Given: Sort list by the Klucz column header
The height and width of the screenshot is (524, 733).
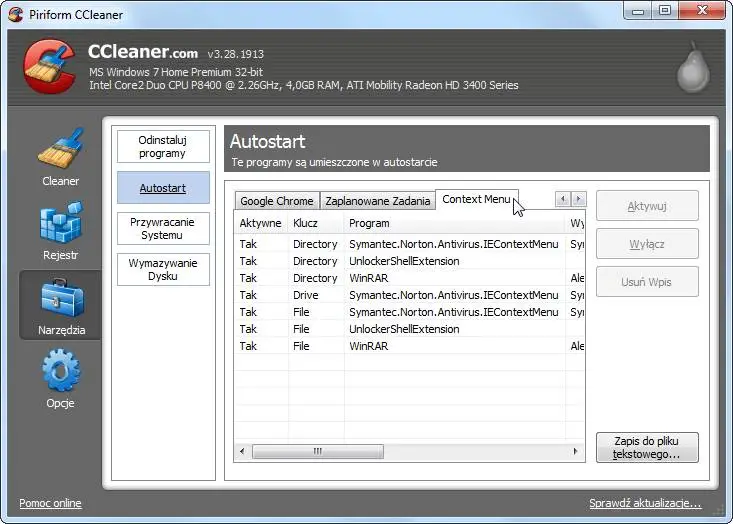Looking at the screenshot, I should pyautogui.click(x=306, y=223).
